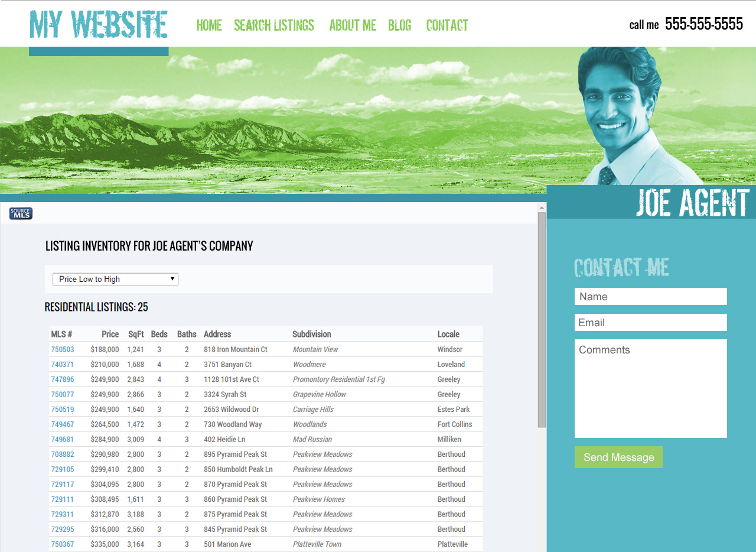This screenshot has width=756, height=552.
Task: Open MLS listing 750503
Action: coord(63,350)
